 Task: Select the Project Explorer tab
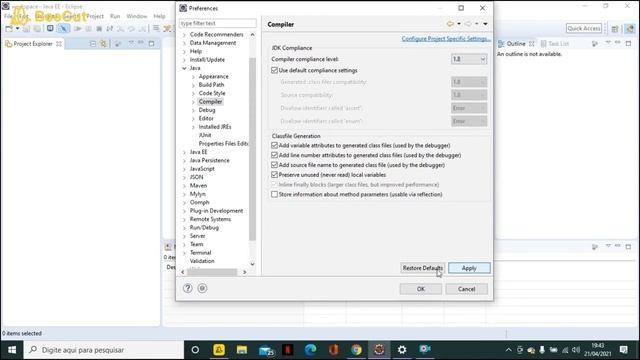[33, 44]
